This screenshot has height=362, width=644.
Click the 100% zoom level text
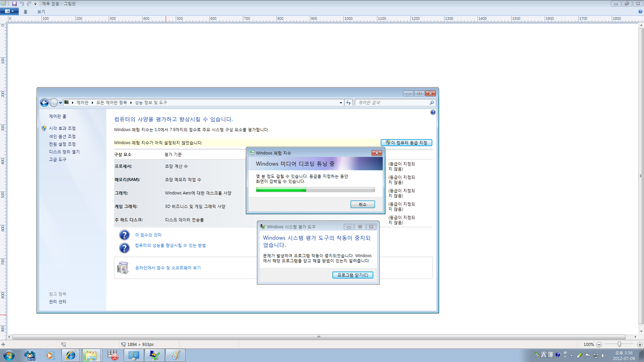point(589,345)
